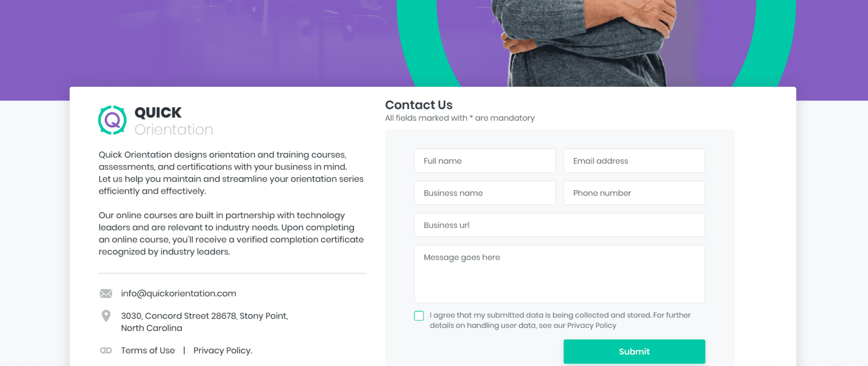Click the info@quickorientation.com email address
The image size is (868, 366).
coord(178,293)
